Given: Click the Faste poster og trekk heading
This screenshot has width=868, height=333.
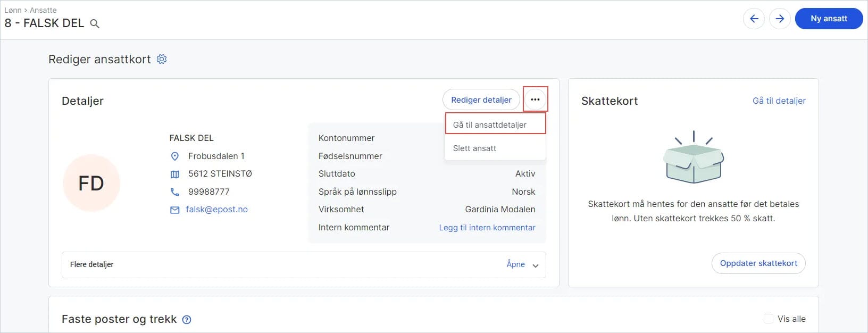Looking at the screenshot, I should pyautogui.click(x=119, y=319).
